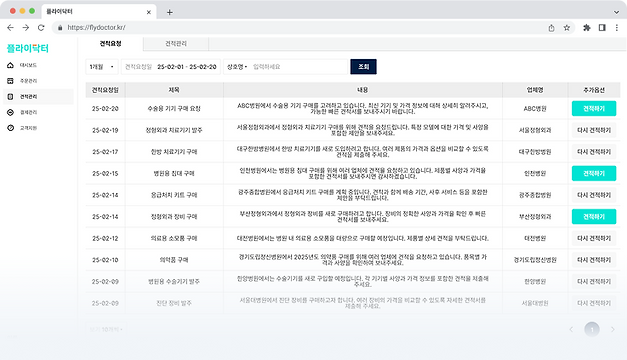
Task: Click the 입력하세요 search input
Action: coord(300,67)
